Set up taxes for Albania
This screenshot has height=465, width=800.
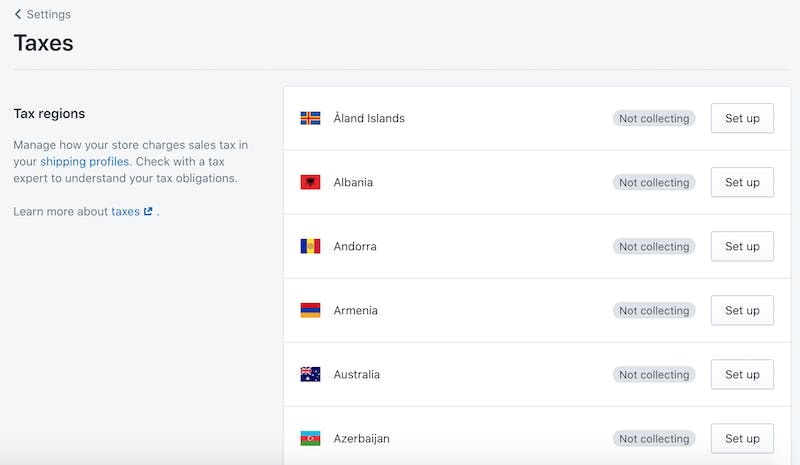pos(742,182)
